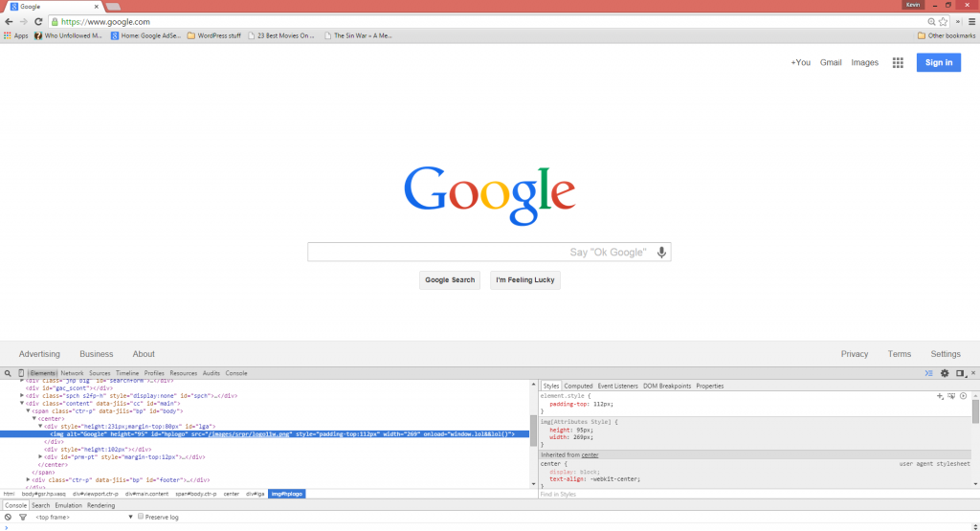This screenshot has height=531, width=980.
Task: Open the Advertising footer link
Action: click(39, 354)
